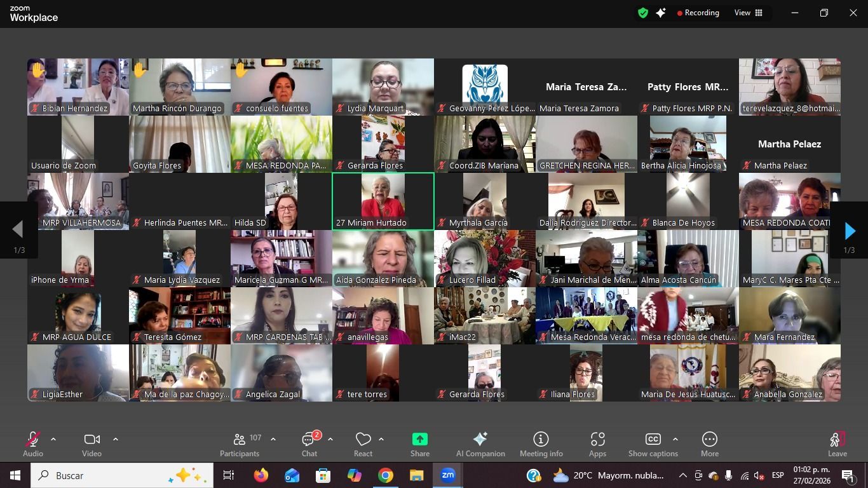The image size is (868, 488).
Task: Expand the Chat options chevron
Action: 330,439
